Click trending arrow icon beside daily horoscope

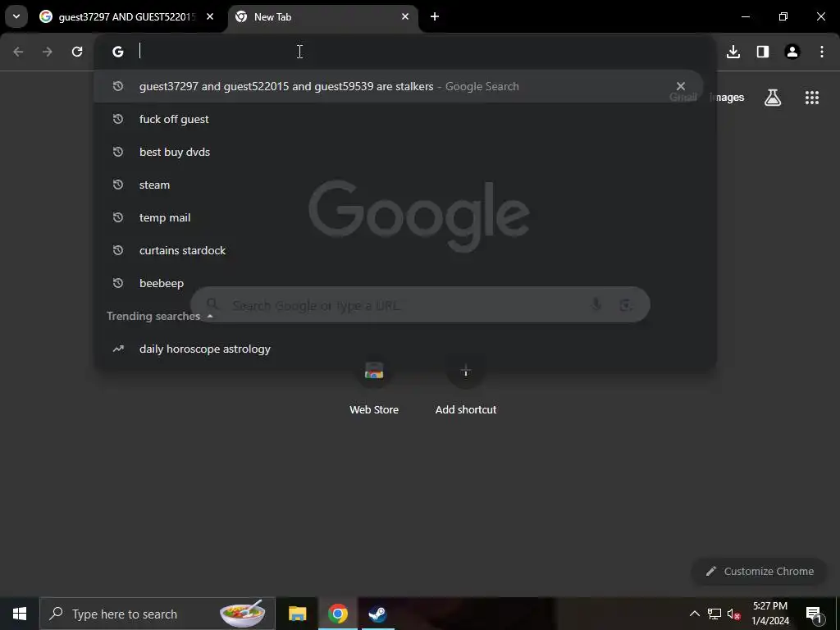pyautogui.click(x=118, y=349)
